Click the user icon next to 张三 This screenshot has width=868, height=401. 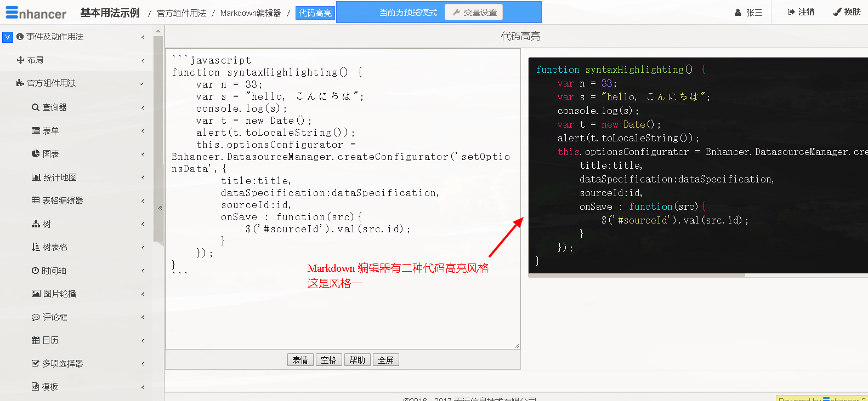738,13
